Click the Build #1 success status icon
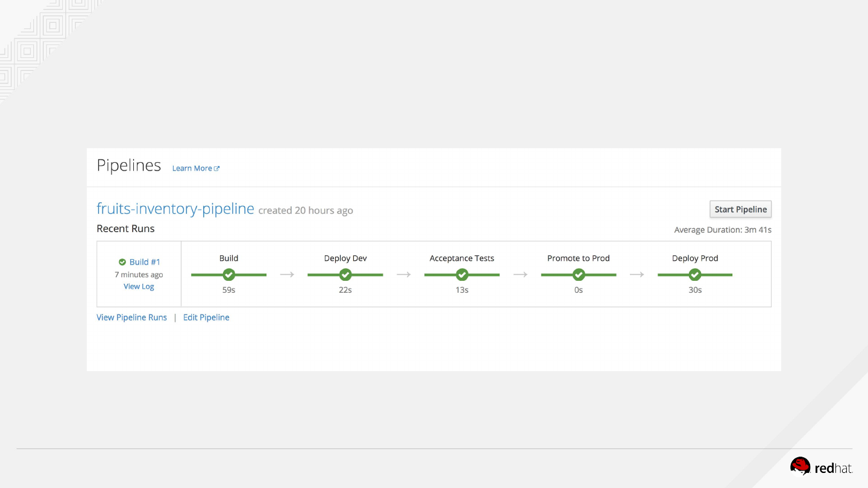This screenshot has width=868, height=488. tap(122, 262)
